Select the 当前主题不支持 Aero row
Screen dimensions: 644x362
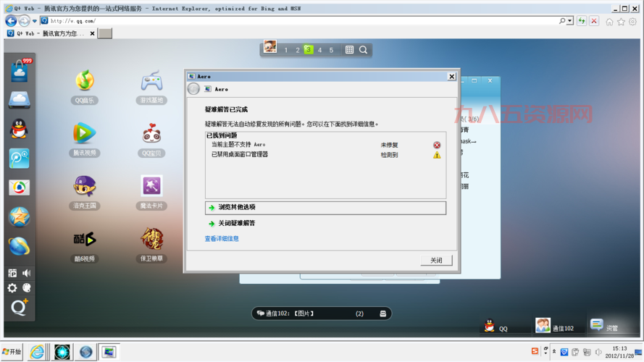[x=325, y=145]
